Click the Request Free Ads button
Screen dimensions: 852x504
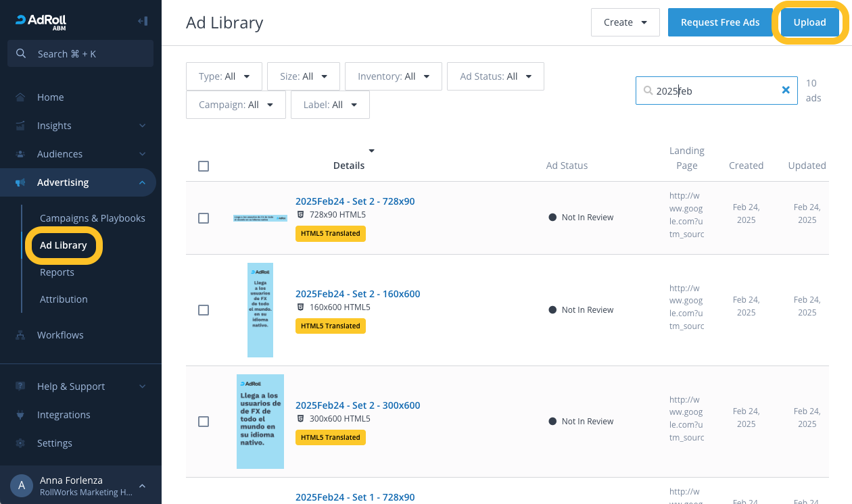coord(720,22)
